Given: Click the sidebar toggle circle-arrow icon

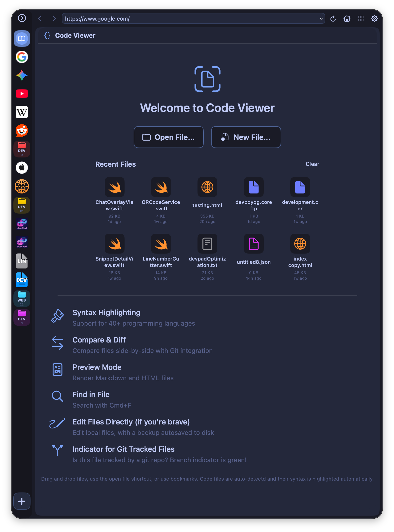Looking at the screenshot, I should (22, 18).
